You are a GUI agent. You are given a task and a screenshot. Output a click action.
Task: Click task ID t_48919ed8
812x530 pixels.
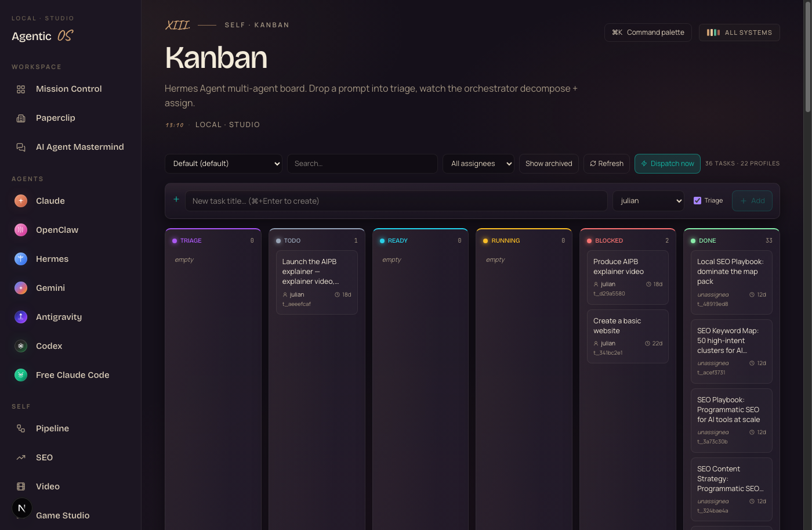click(x=712, y=304)
